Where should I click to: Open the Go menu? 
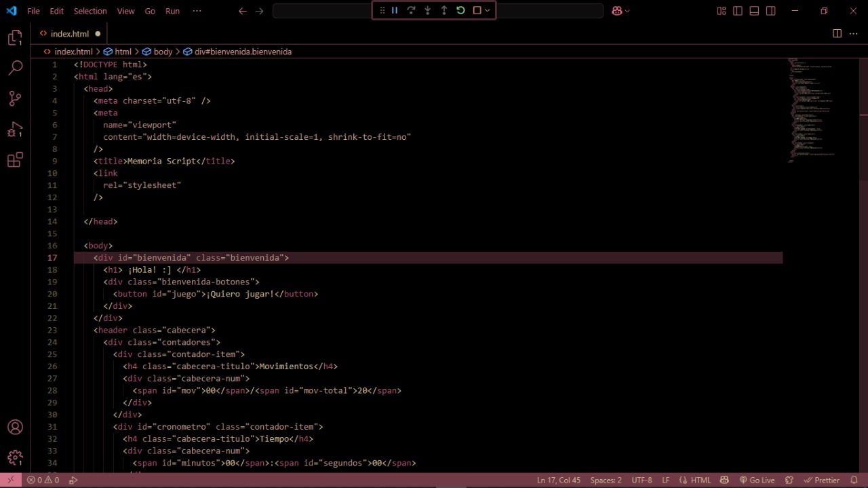tap(150, 11)
